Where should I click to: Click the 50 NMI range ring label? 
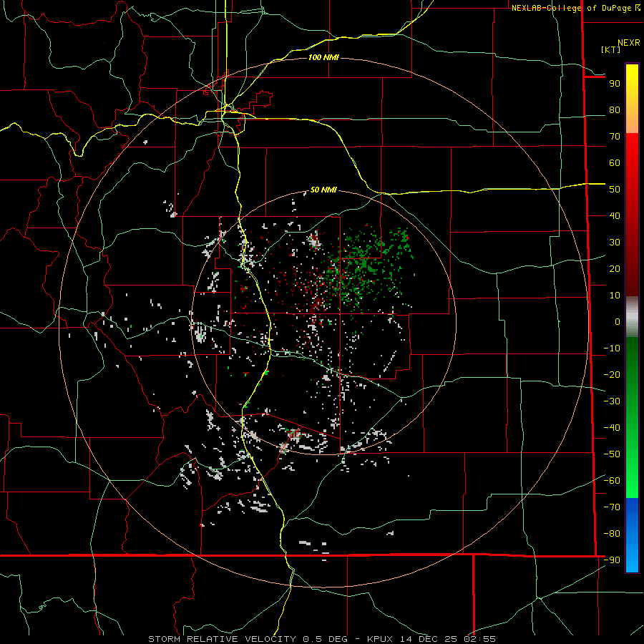(323, 190)
